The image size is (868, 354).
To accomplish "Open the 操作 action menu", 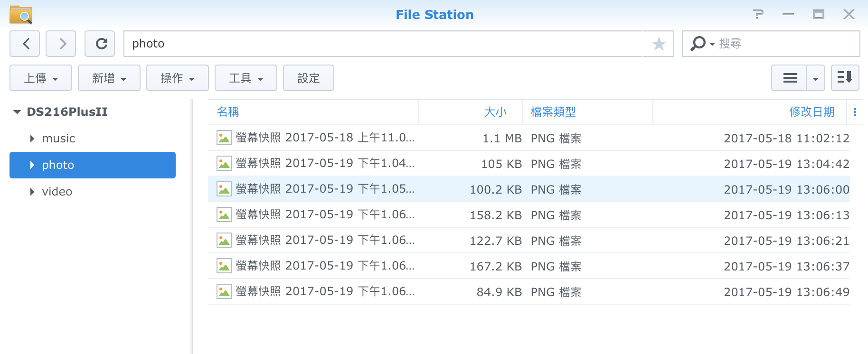I will click(x=178, y=78).
